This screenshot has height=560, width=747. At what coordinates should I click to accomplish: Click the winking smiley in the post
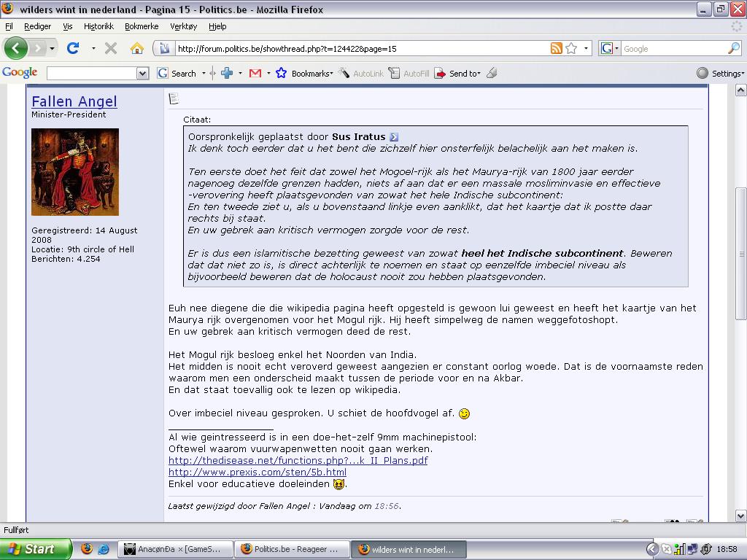pyautogui.click(x=464, y=413)
